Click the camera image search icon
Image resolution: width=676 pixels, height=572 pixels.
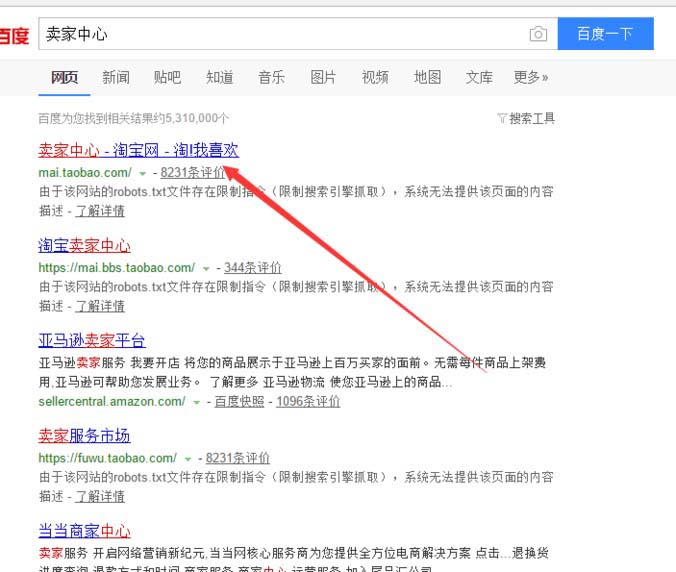538,34
